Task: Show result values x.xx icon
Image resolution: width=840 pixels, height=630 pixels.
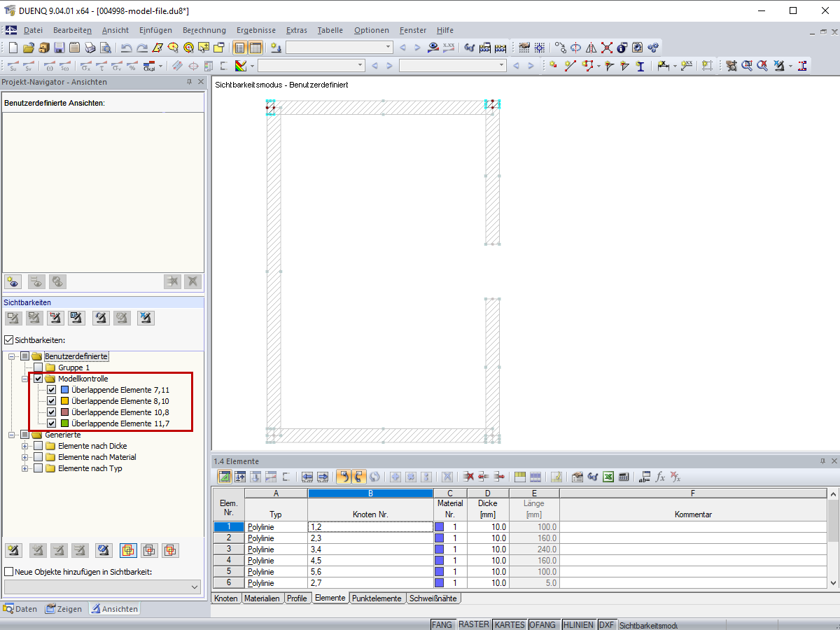Action: (x=449, y=48)
